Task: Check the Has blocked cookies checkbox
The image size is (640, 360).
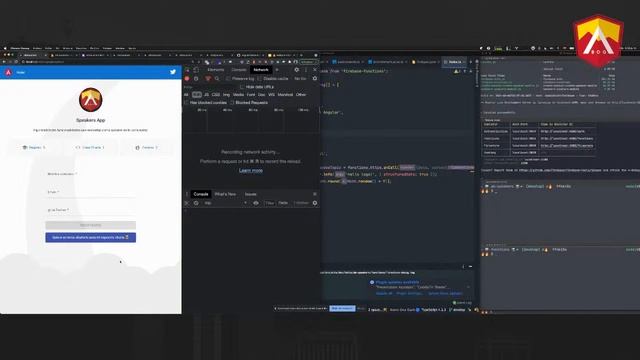Action: click(x=187, y=102)
